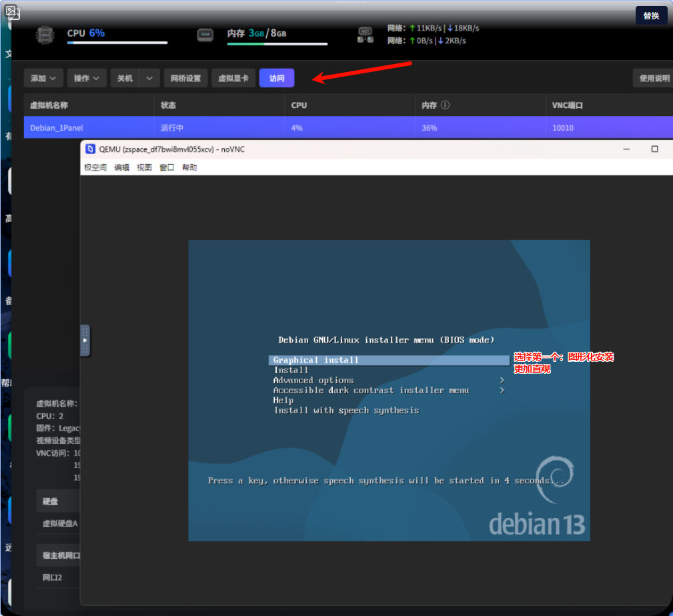The height and width of the screenshot is (616, 673).
Task: Click the 网桥设置 button
Action: click(x=185, y=78)
